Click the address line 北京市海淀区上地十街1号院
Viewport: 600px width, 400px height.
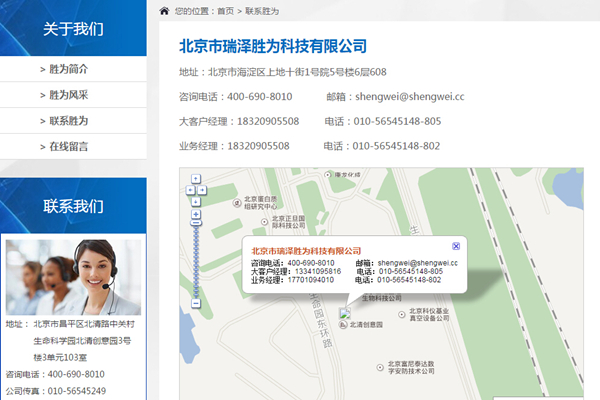[x=283, y=72]
